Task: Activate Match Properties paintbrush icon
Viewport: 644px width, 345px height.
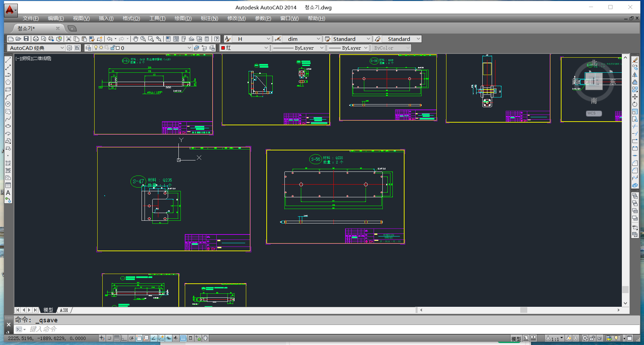Action: [x=92, y=39]
